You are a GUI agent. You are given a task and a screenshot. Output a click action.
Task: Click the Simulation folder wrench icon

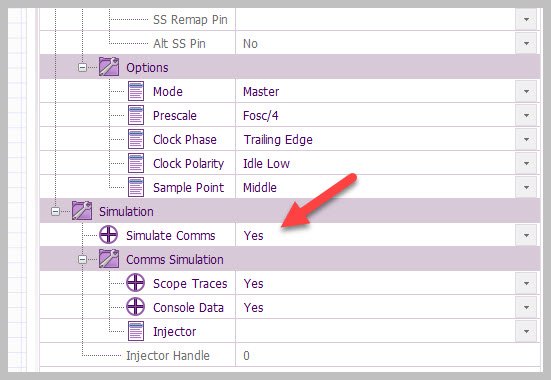point(82,211)
